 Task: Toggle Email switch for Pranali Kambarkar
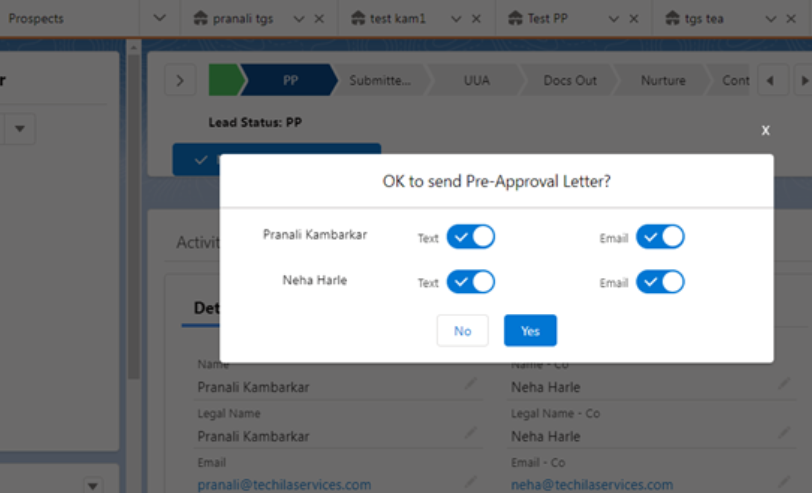pos(660,237)
